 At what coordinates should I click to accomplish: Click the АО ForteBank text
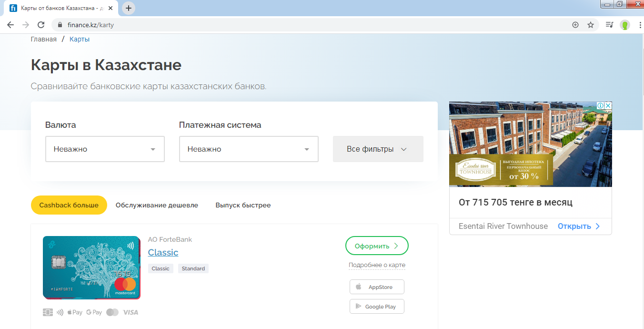pyautogui.click(x=170, y=239)
